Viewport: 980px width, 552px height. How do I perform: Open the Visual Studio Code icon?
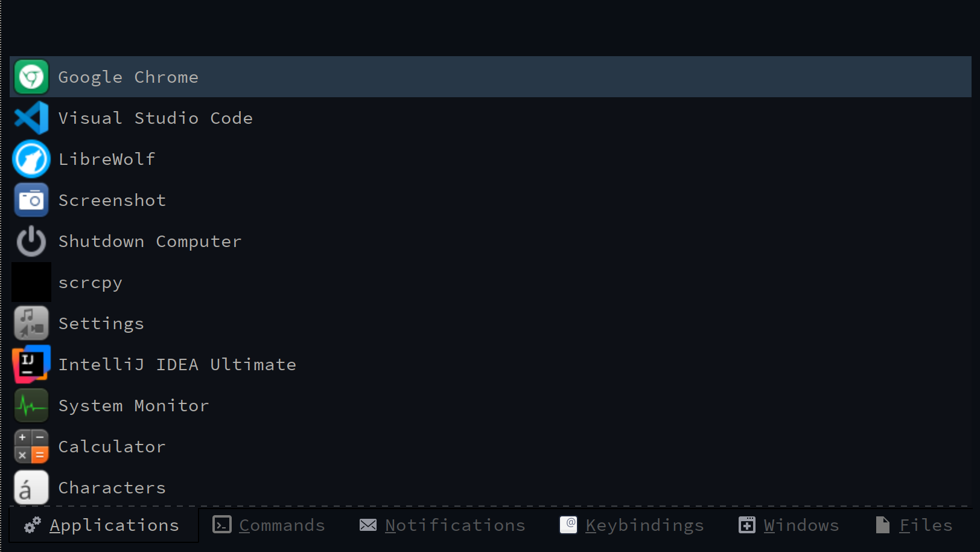coord(31,118)
